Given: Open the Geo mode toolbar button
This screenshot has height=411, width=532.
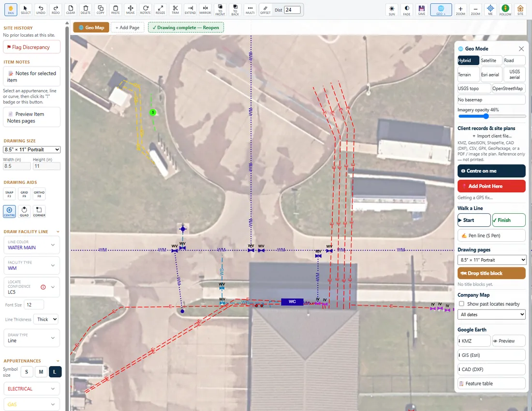Looking at the screenshot, I should point(441,10).
